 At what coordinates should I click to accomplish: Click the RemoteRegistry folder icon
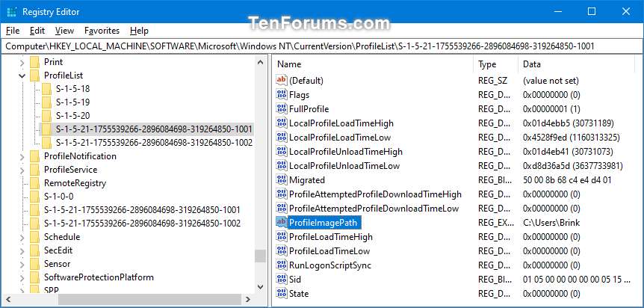(x=34, y=183)
